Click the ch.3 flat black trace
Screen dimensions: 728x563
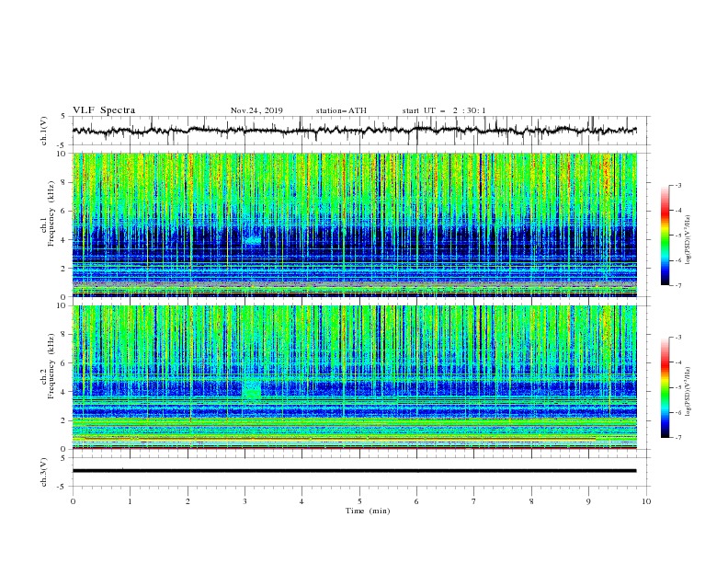(x=354, y=471)
